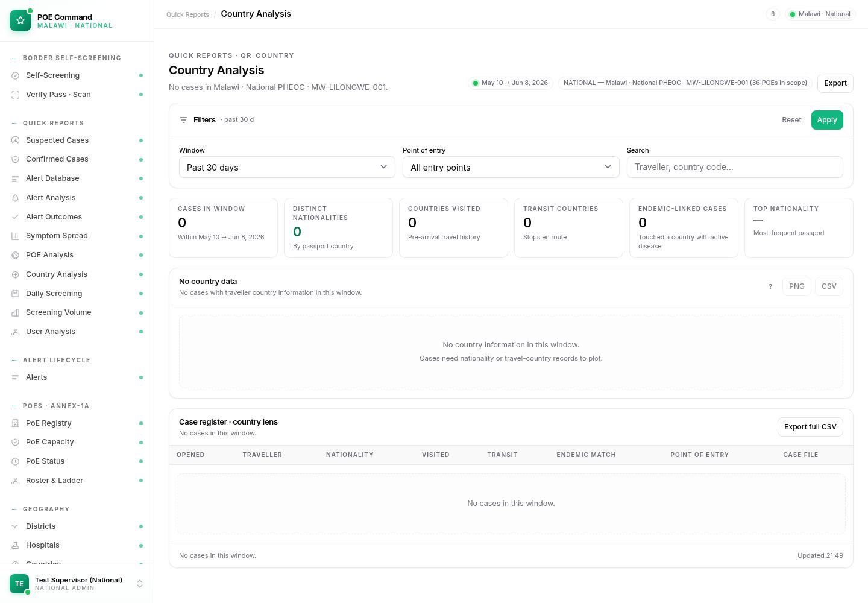Click the POE Analysis globe icon
The width and height of the screenshot is (868, 603).
(16, 255)
